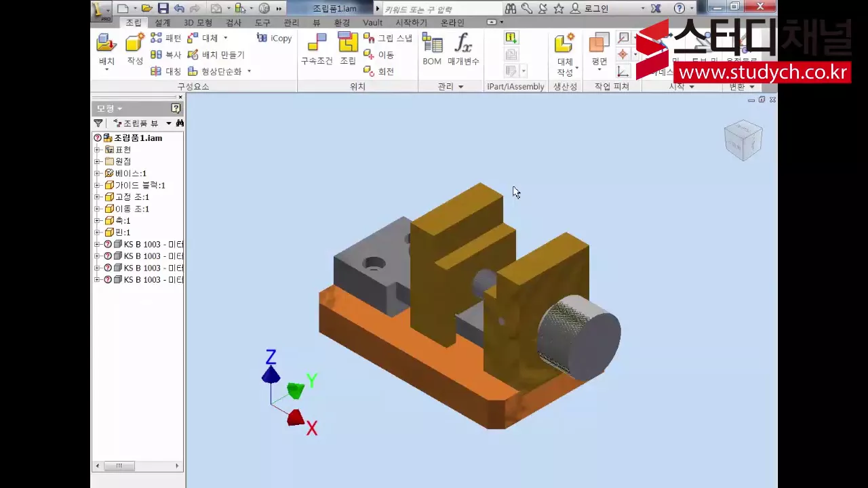Expand the 베이스:1 tree node

point(97,174)
